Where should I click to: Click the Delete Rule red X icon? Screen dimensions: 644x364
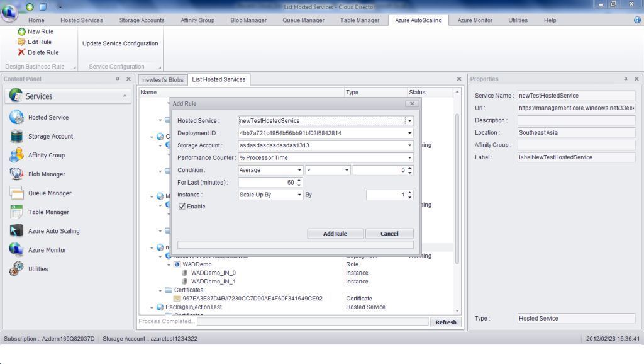(21, 52)
